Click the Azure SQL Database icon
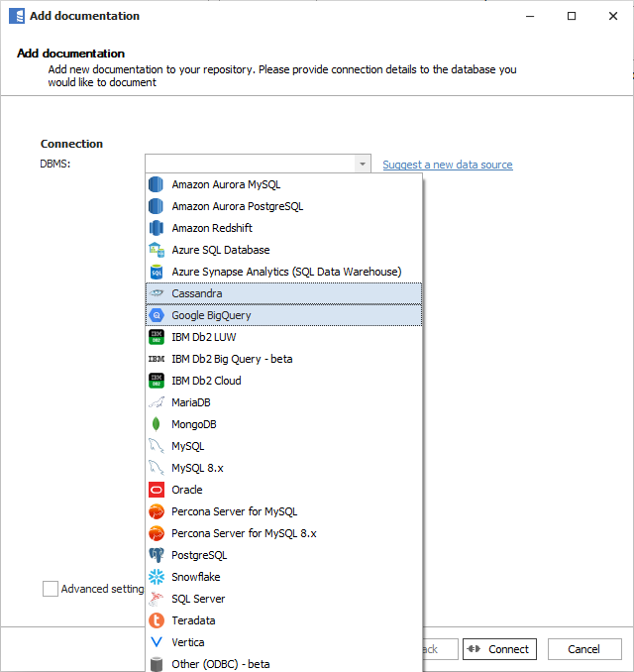The image size is (634, 672). click(156, 250)
